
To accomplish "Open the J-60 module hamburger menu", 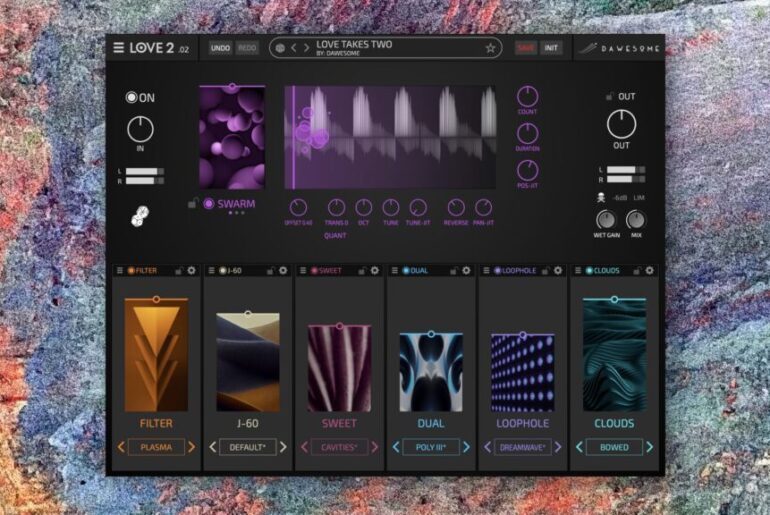I will (211, 271).
